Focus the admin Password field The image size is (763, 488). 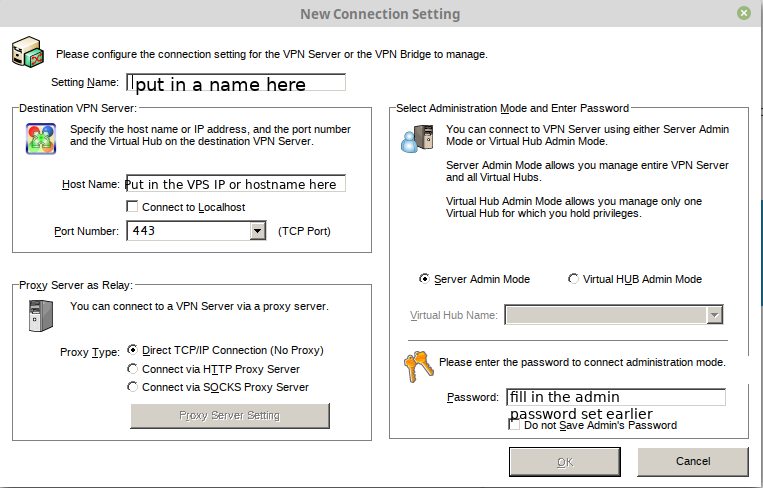(616, 397)
